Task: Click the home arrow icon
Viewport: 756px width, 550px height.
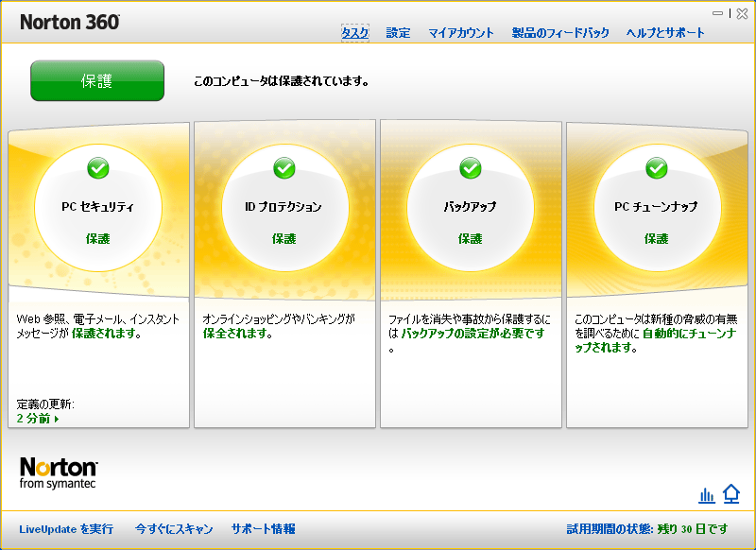Action: (x=731, y=494)
